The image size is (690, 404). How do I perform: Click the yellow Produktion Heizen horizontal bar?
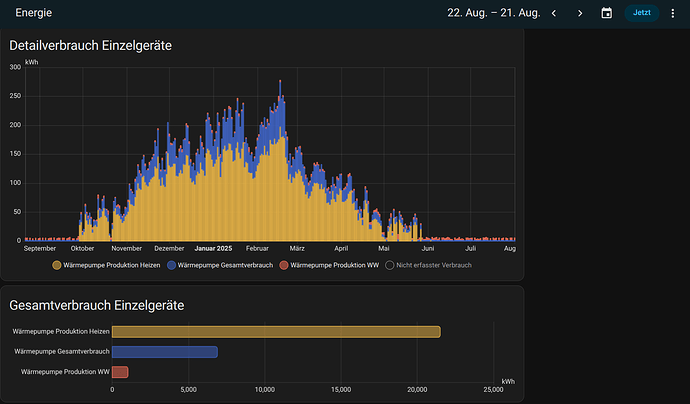tap(275, 332)
